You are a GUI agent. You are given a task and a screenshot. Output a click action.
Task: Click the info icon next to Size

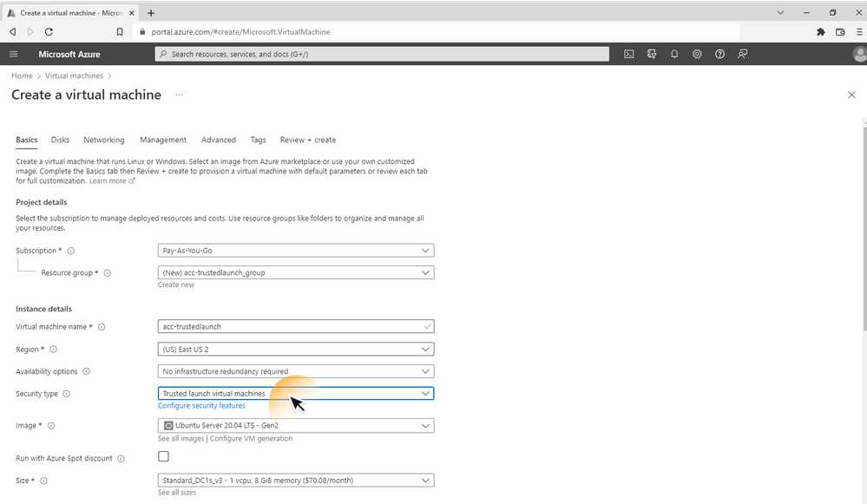(43, 481)
